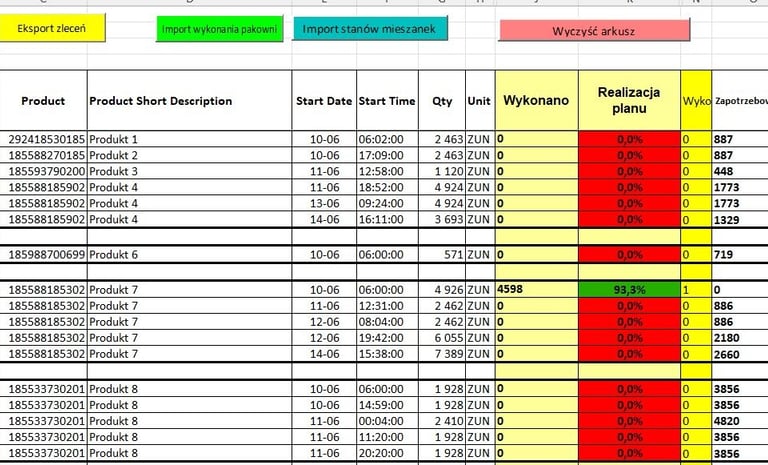Select the Qty header cell

coord(442,100)
